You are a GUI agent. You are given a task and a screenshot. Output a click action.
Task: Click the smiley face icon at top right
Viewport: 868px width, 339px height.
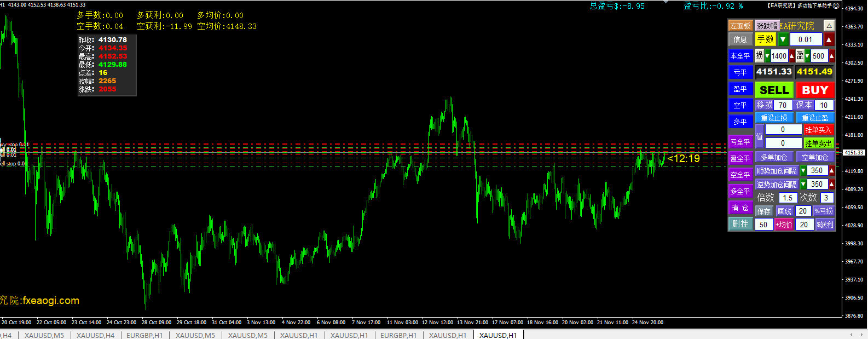tap(836, 5)
